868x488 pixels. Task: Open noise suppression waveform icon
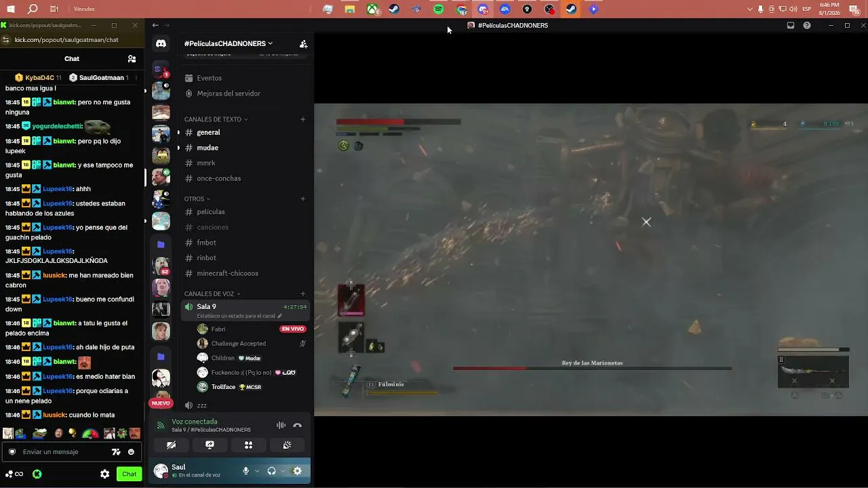click(281, 426)
